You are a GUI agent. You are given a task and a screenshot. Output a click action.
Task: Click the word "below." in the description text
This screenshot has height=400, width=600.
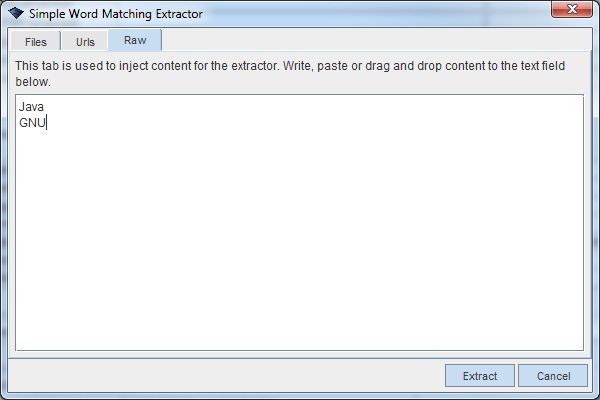point(32,82)
